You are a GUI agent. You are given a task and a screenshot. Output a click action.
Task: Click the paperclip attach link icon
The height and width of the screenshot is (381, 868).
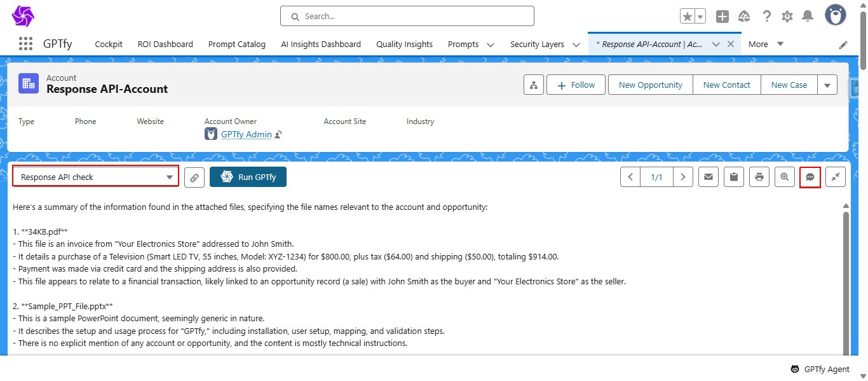[194, 177]
